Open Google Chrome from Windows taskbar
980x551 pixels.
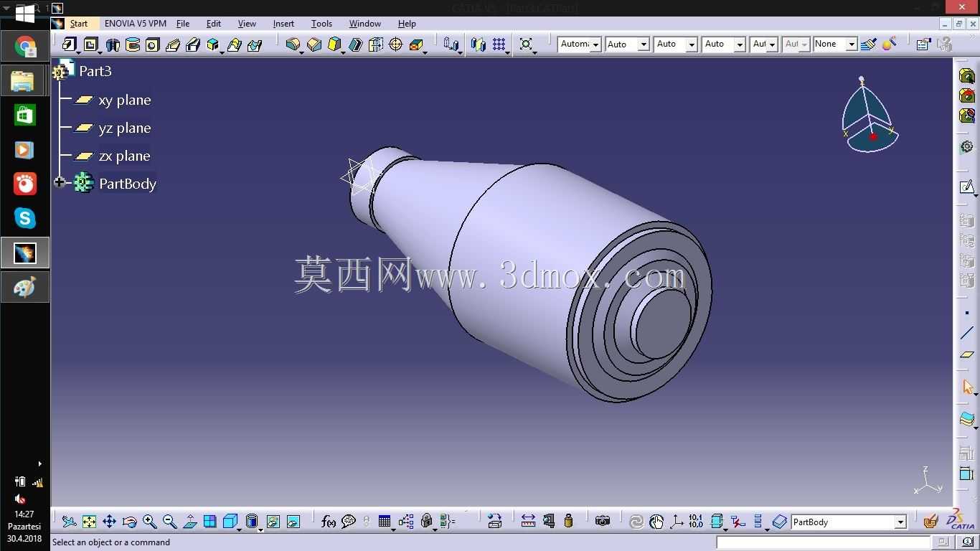[x=25, y=47]
